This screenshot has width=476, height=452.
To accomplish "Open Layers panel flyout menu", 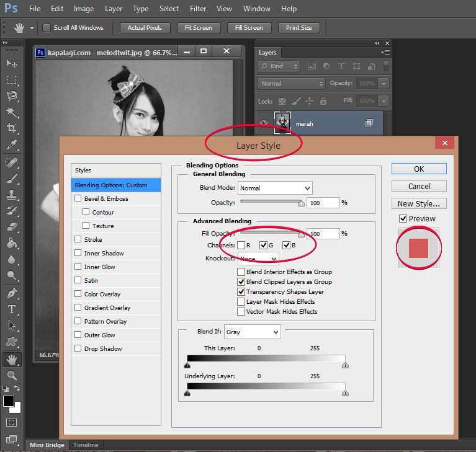I will click(x=385, y=53).
